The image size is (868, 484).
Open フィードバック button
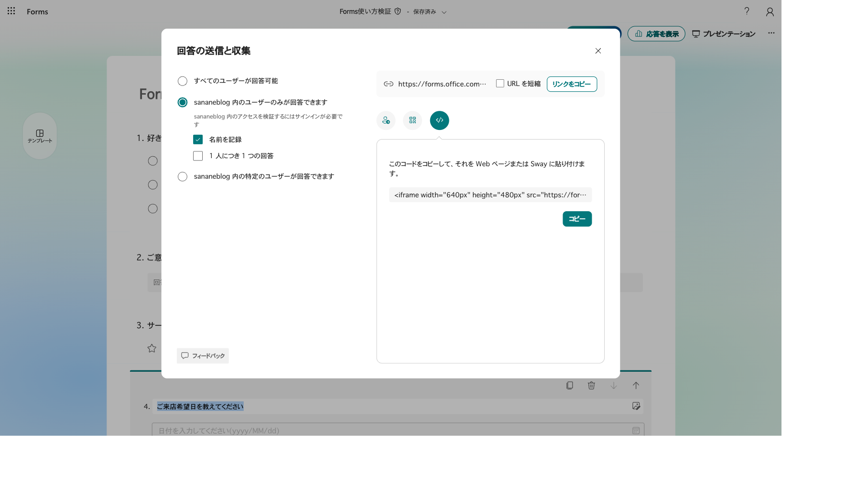click(x=203, y=356)
